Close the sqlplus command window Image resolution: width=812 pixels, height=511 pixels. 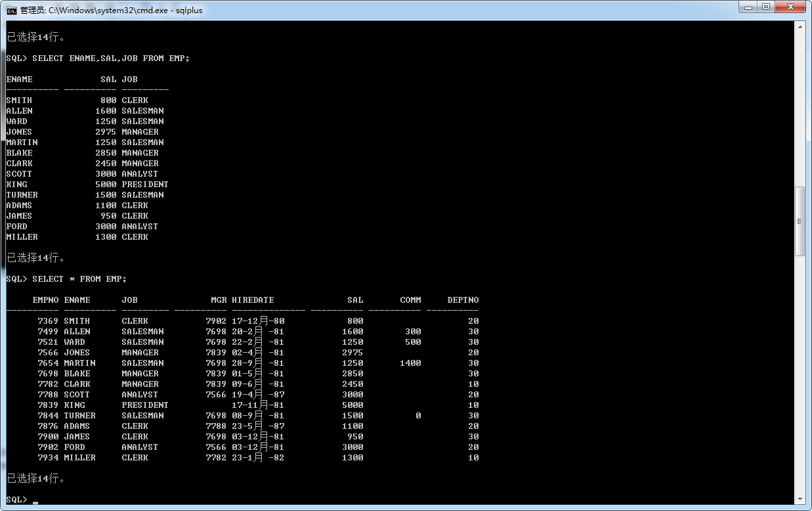pos(790,7)
